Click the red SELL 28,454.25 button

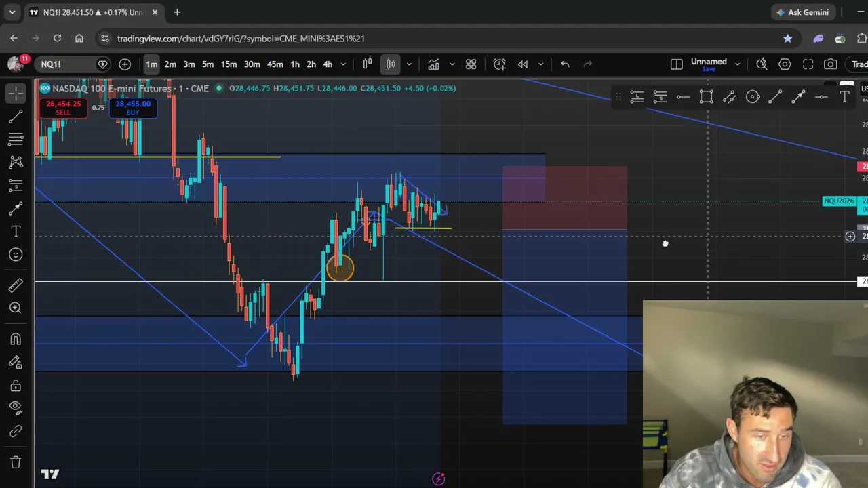tap(64, 107)
